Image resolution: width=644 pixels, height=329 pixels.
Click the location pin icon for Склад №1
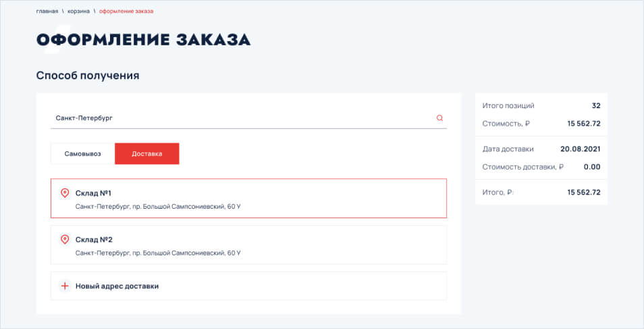click(65, 193)
